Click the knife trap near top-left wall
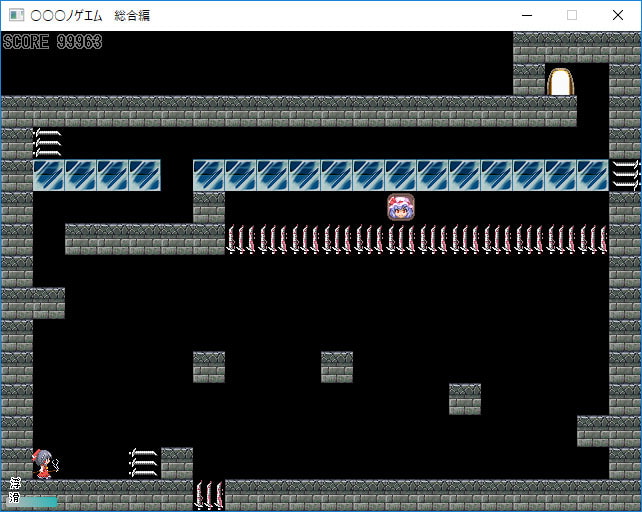 click(48, 143)
